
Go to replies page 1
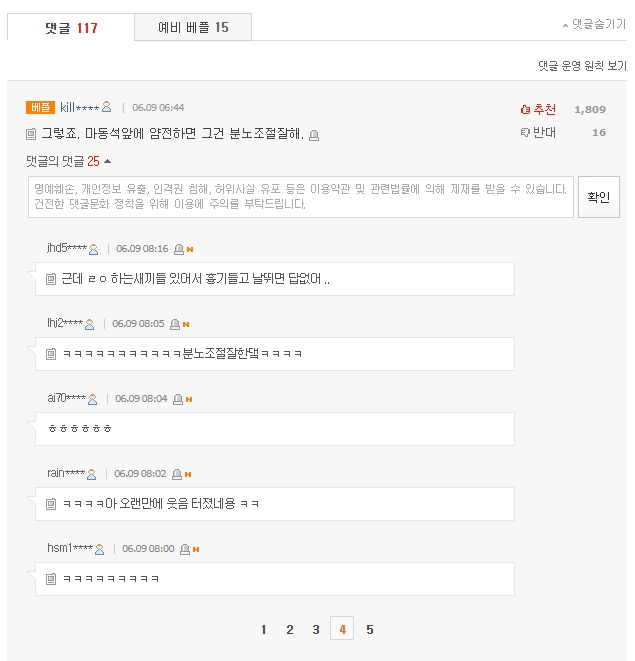264,629
